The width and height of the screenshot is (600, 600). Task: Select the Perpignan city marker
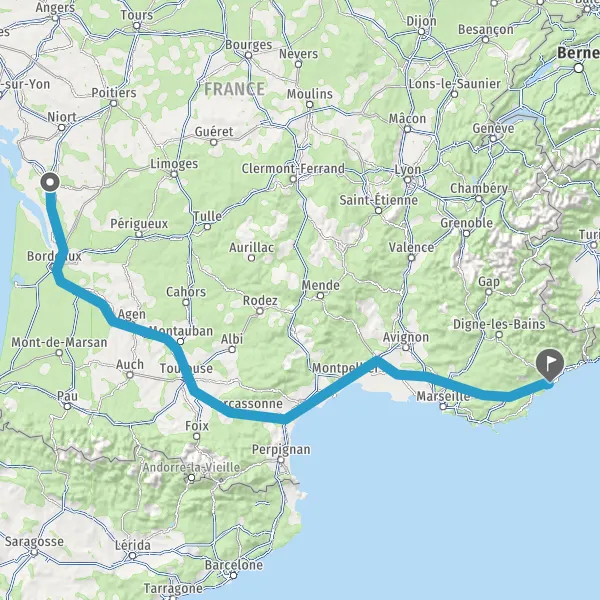(281, 460)
